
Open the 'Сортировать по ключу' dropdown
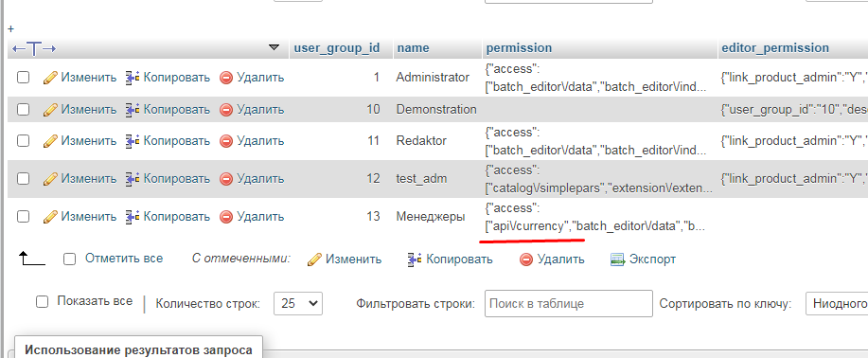pos(837,304)
